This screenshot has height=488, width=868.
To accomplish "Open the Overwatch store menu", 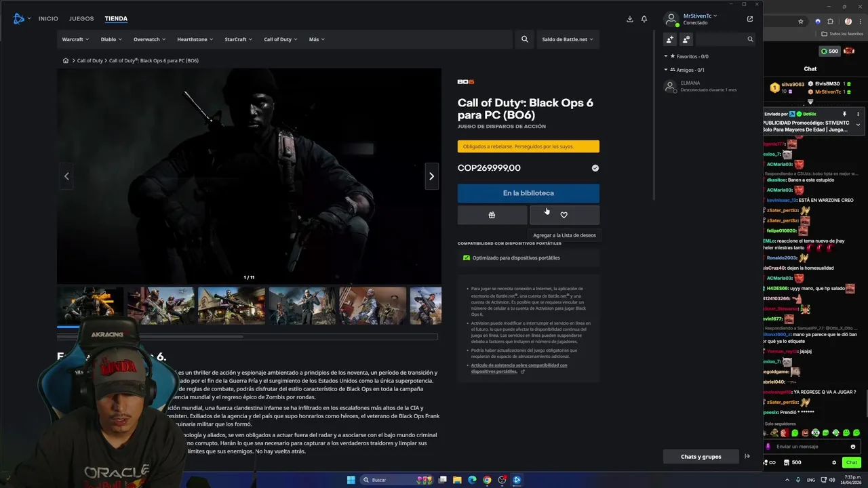I will point(150,39).
